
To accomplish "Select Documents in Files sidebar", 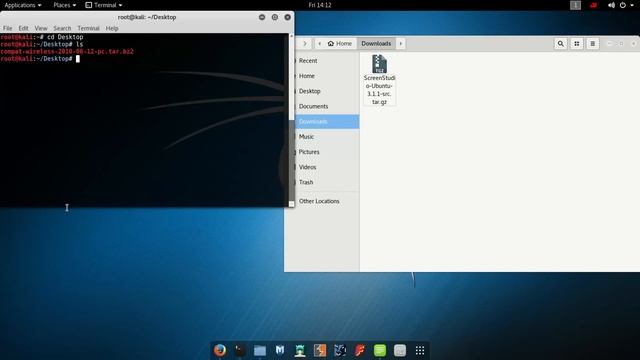I will click(x=326, y=106).
